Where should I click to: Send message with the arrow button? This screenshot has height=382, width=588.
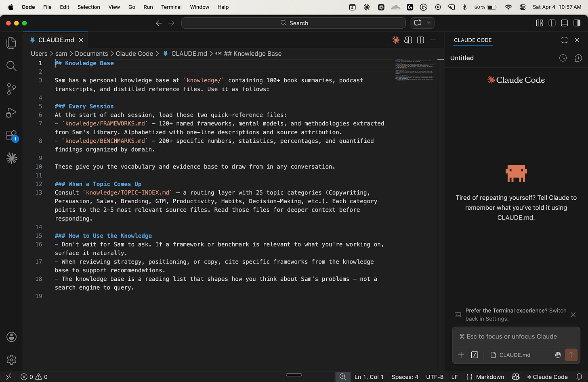[571, 355]
